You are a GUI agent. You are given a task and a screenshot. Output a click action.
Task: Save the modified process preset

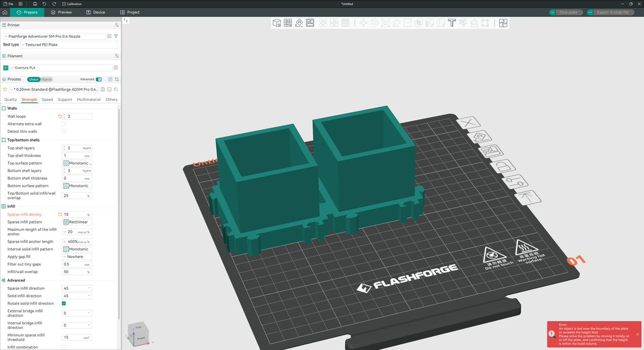(103, 90)
